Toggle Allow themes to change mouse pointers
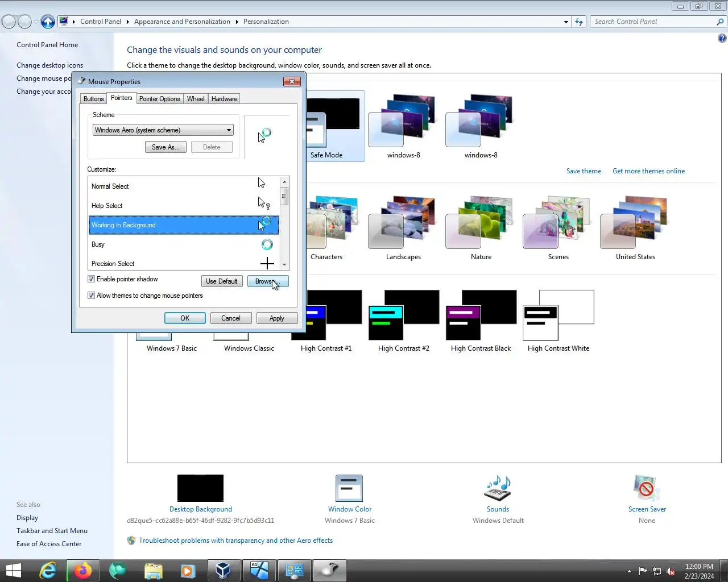 91,296
